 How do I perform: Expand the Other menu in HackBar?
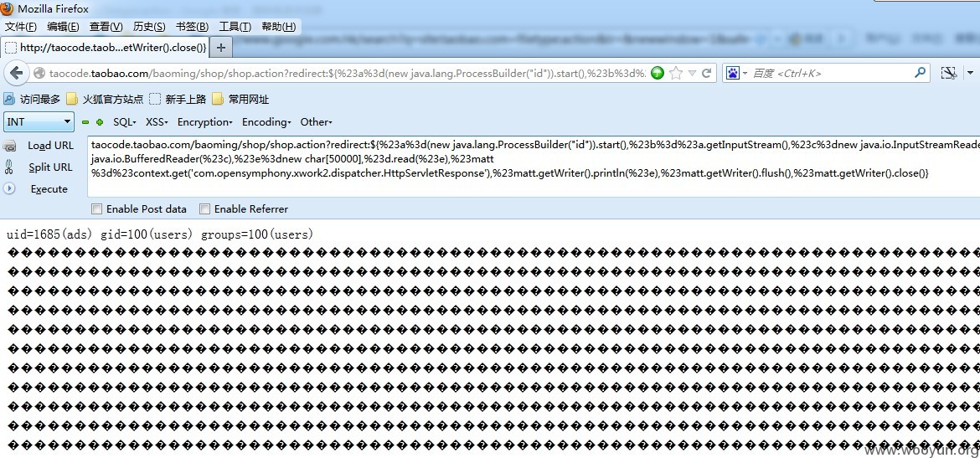pyautogui.click(x=317, y=122)
